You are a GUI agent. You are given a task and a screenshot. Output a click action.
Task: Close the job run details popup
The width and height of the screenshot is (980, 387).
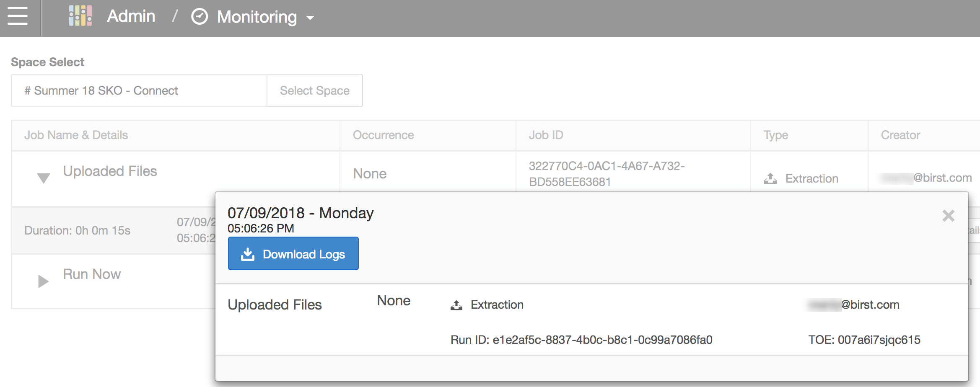coord(948,216)
